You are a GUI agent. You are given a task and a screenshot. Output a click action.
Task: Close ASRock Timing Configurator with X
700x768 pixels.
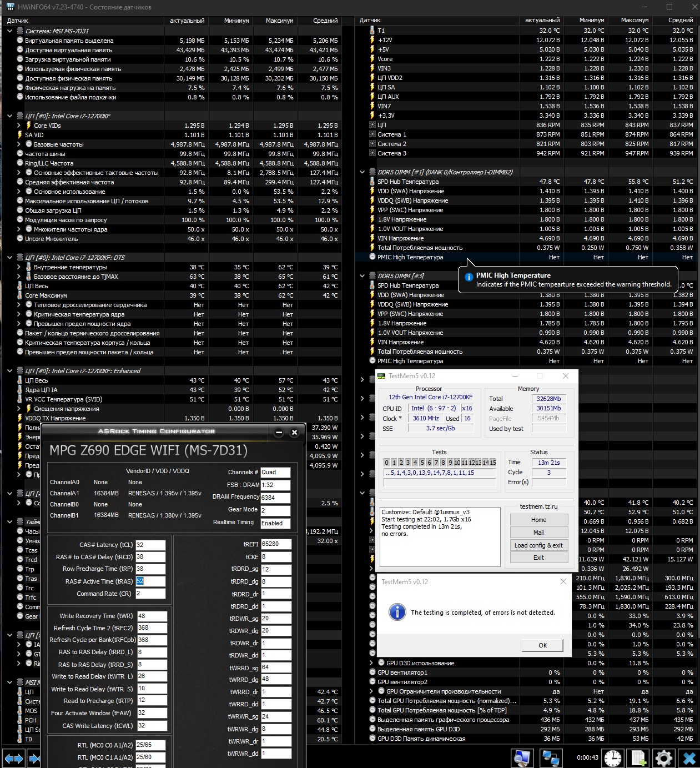pyautogui.click(x=295, y=432)
